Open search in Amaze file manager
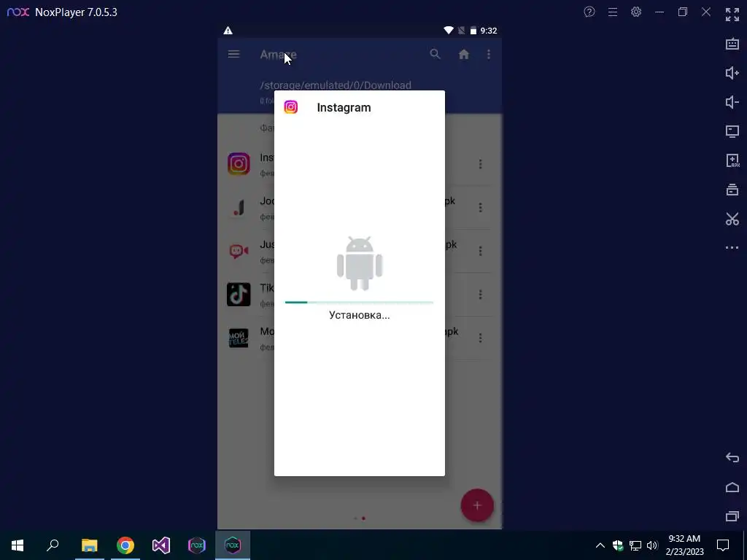The width and height of the screenshot is (747, 560). point(435,54)
